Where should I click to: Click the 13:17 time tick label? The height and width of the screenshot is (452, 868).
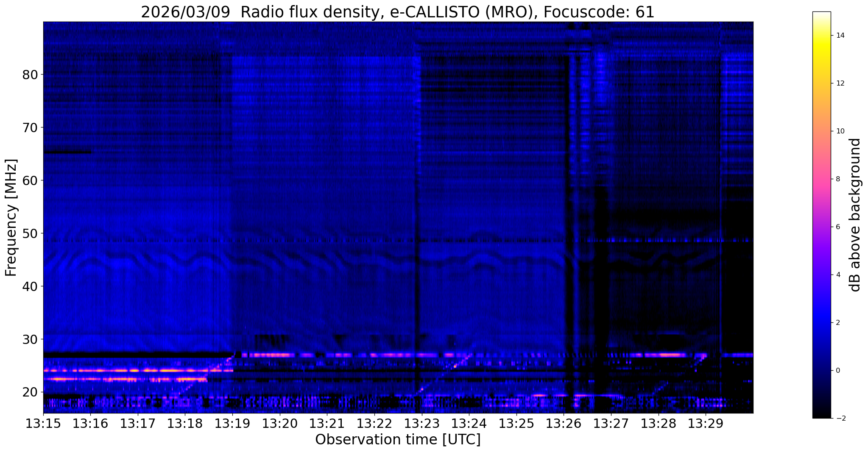138,424
